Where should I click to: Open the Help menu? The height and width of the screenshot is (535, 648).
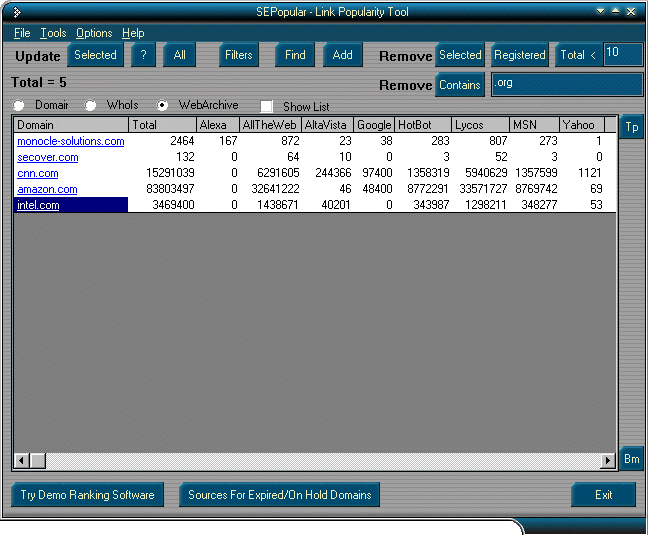pyautogui.click(x=133, y=33)
